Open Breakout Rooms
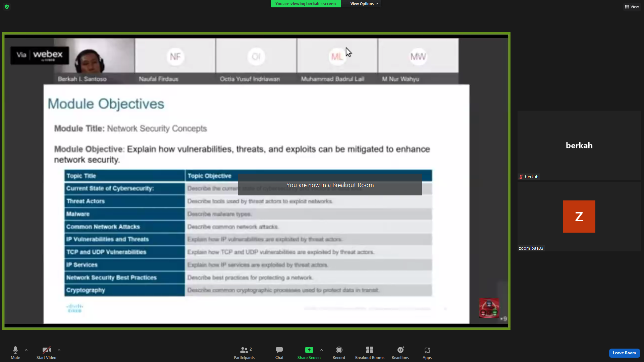The image size is (644, 362). click(370, 353)
